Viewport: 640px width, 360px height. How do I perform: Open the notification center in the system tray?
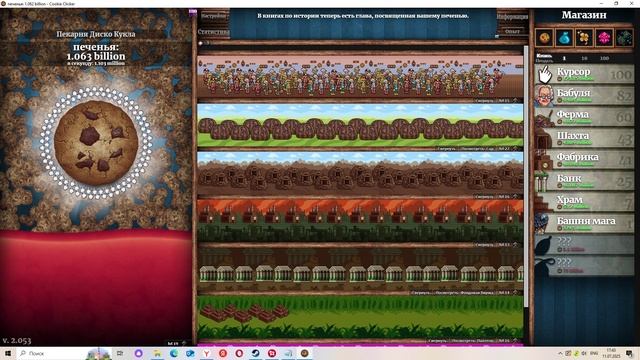point(629,353)
